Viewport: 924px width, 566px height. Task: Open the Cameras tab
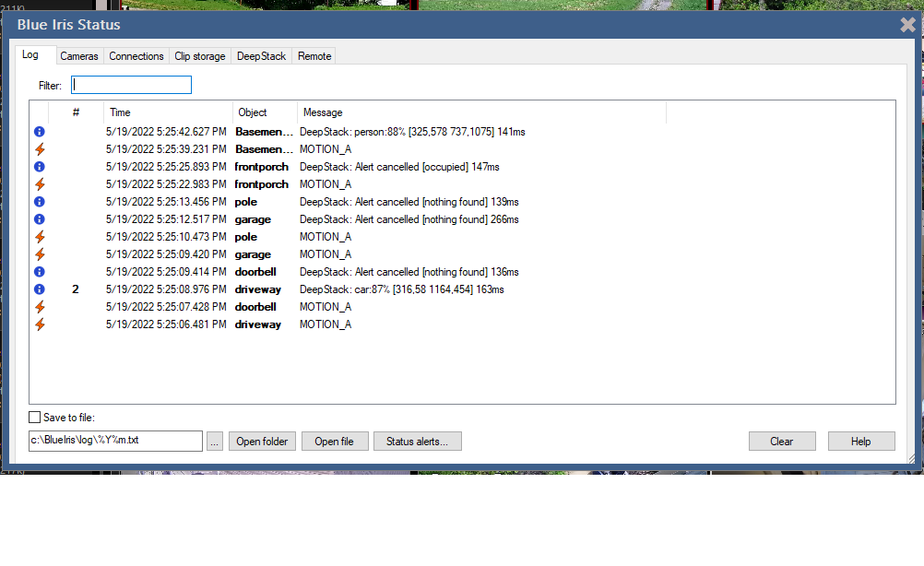tap(79, 56)
